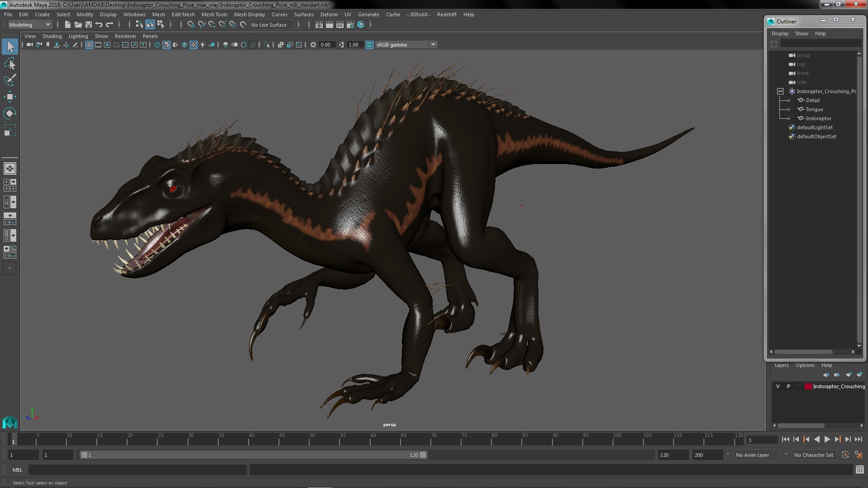Redo the last undone action
Image resolution: width=868 pixels, height=488 pixels.
tap(109, 25)
